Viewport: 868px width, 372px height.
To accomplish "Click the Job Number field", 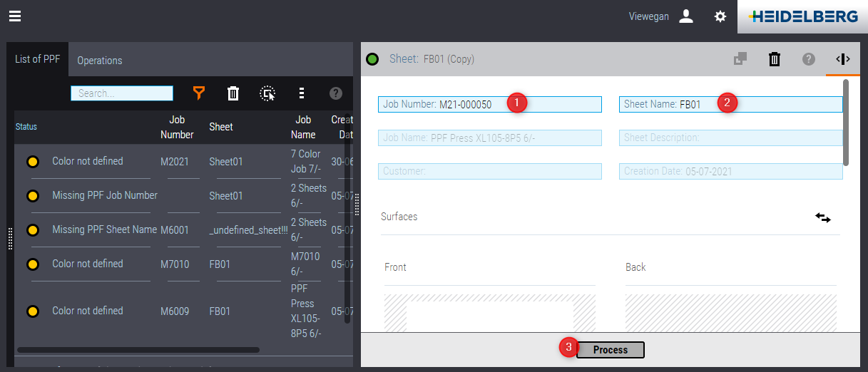I will click(489, 104).
